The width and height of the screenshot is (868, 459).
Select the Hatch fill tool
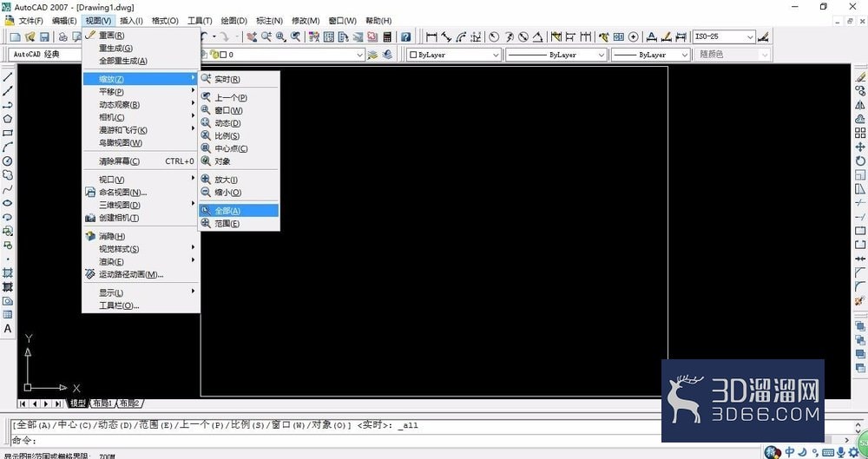tap(7, 272)
